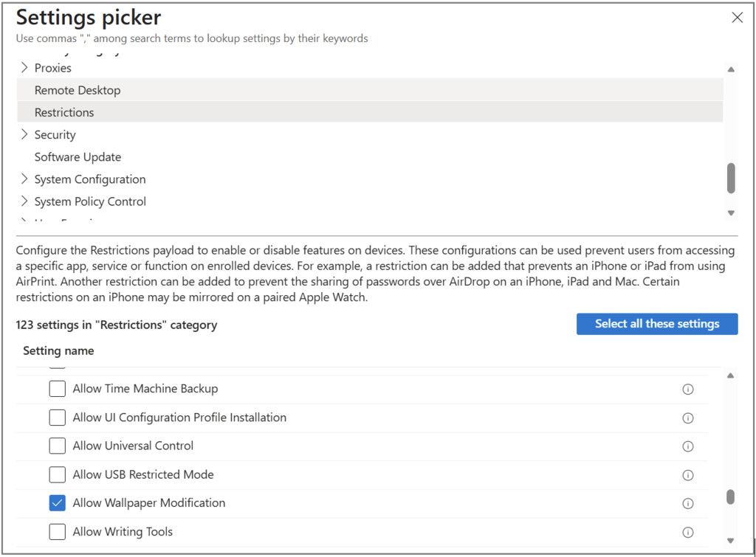Click Select all these settings button
Image resolution: width=756 pixels, height=557 pixels.
[x=656, y=324]
